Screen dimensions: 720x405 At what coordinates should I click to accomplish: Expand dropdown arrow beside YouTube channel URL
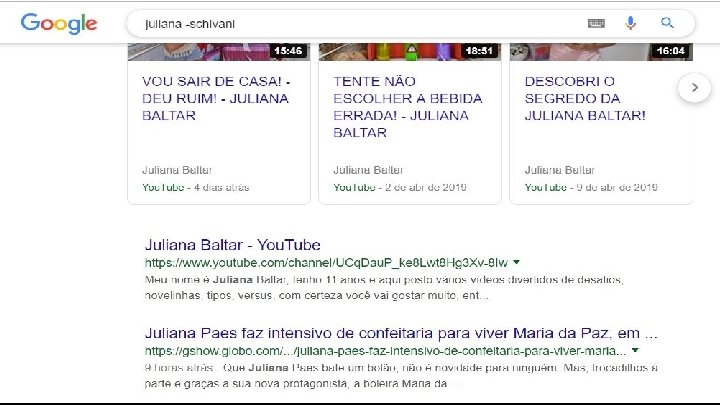click(x=517, y=262)
